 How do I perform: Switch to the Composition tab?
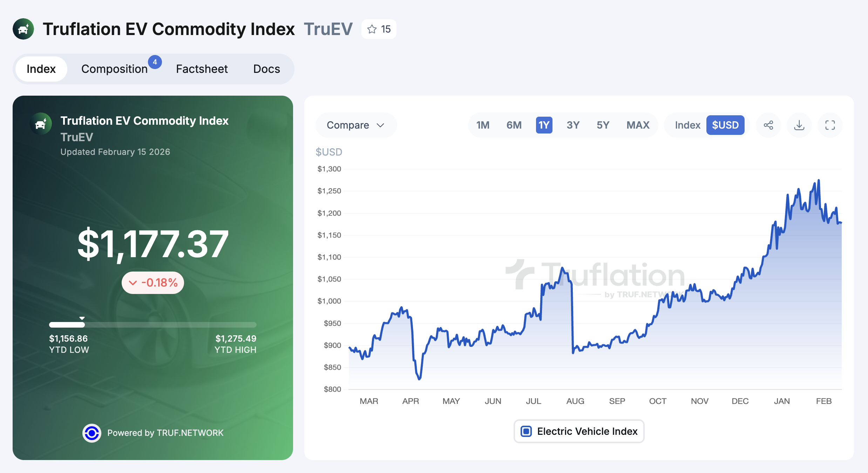(x=115, y=69)
